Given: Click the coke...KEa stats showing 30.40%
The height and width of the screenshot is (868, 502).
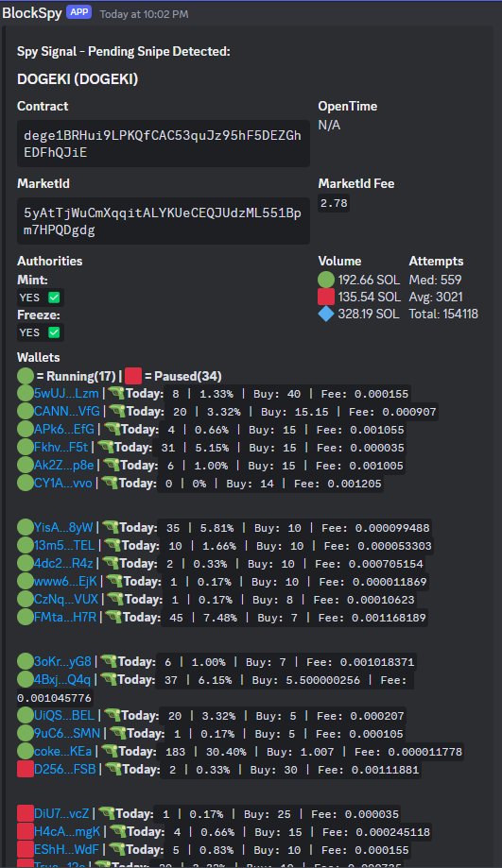Looking at the screenshot, I should point(313,752).
